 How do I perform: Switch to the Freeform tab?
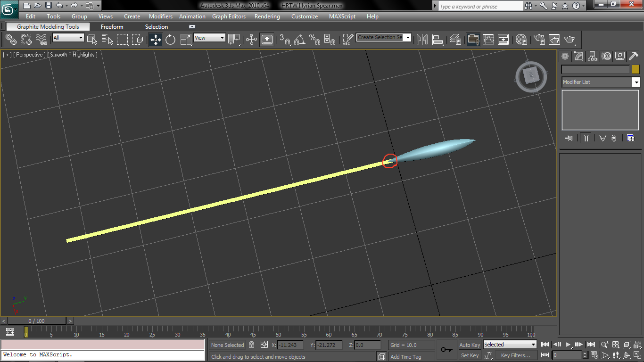coord(112,27)
